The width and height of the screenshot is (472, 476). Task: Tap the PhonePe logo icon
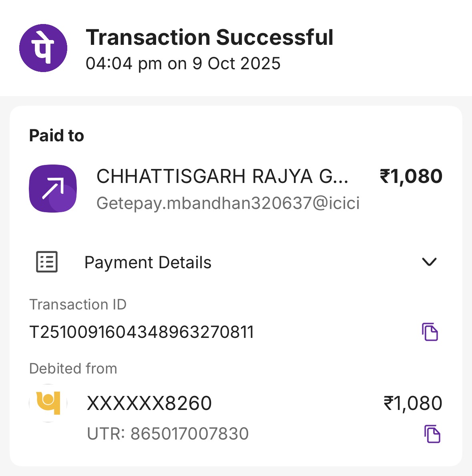pyautogui.click(x=43, y=48)
